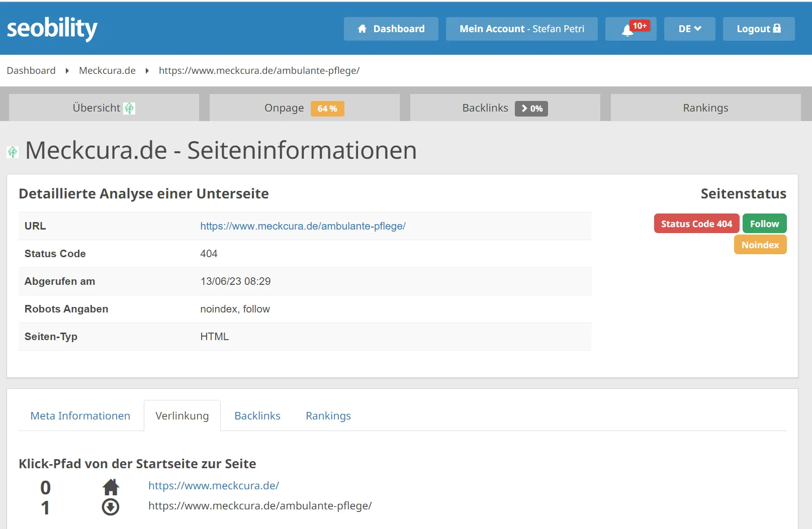Click the Status Code row label
The image size is (812, 529).
click(55, 254)
